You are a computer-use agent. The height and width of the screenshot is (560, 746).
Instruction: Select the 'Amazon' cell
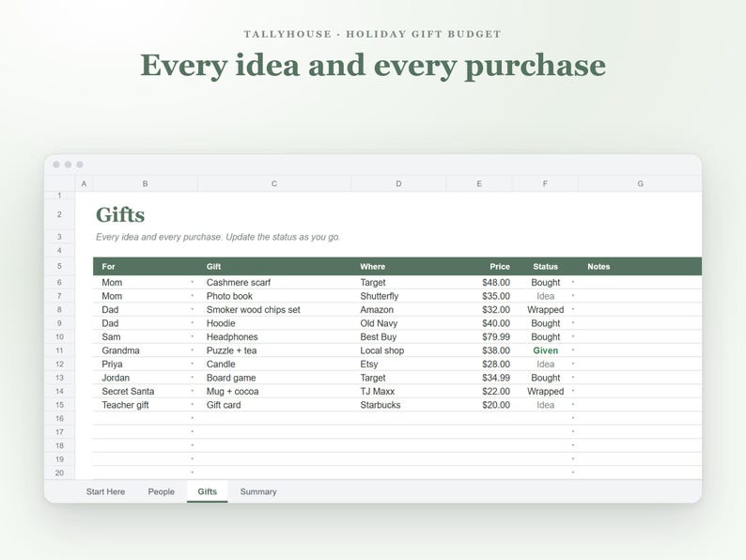(x=398, y=310)
